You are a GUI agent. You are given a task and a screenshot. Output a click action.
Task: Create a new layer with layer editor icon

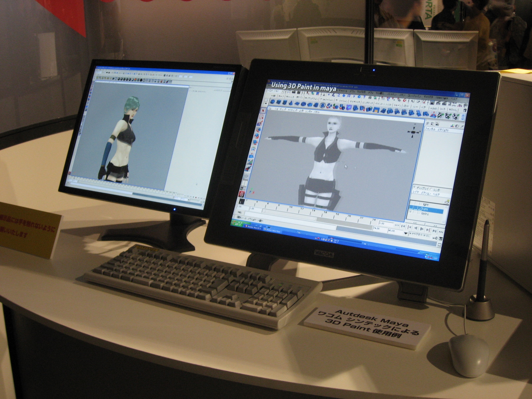pos(447,201)
